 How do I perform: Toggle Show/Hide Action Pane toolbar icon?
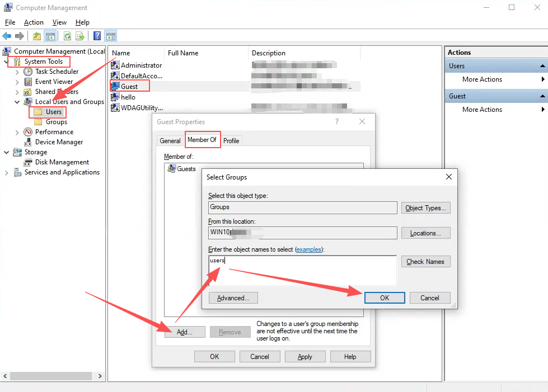point(111,36)
